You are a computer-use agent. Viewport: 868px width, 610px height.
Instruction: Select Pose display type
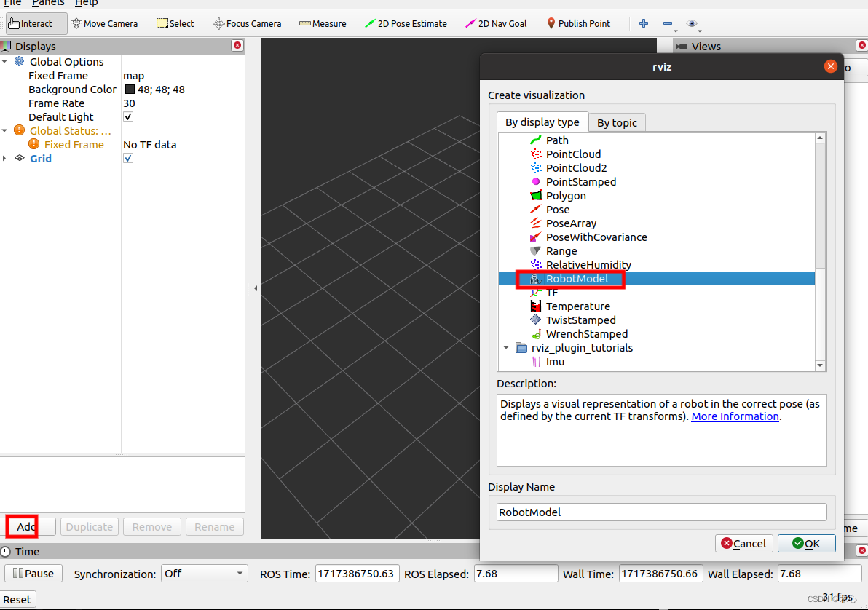(558, 209)
